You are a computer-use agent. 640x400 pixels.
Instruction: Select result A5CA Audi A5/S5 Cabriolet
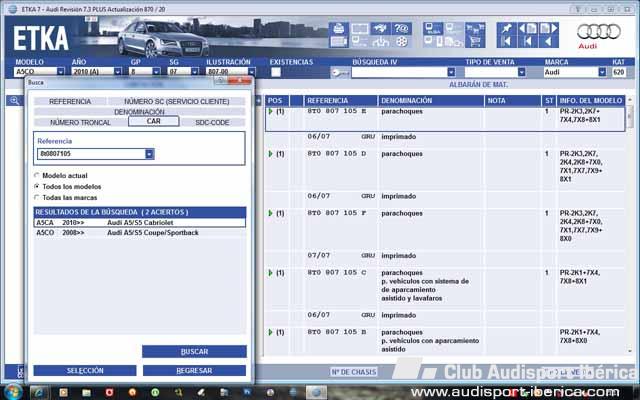pyautogui.click(x=140, y=222)
